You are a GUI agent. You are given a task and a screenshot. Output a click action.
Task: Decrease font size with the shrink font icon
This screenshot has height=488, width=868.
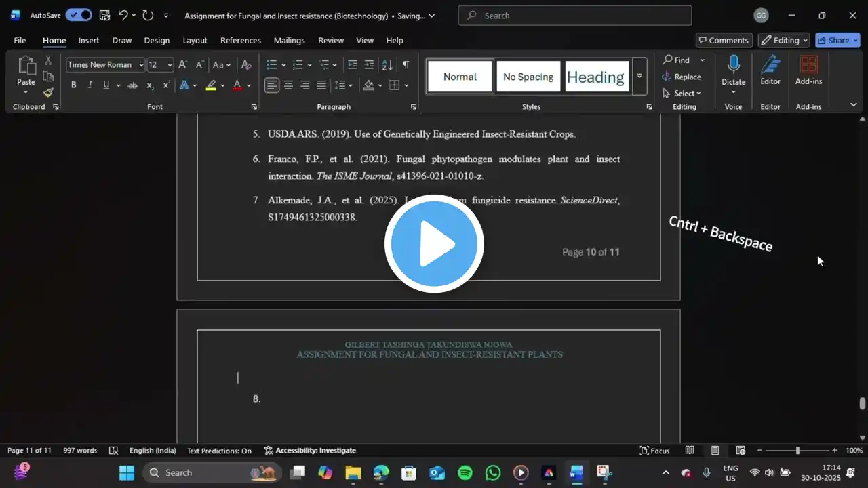[x=200, y=65]
